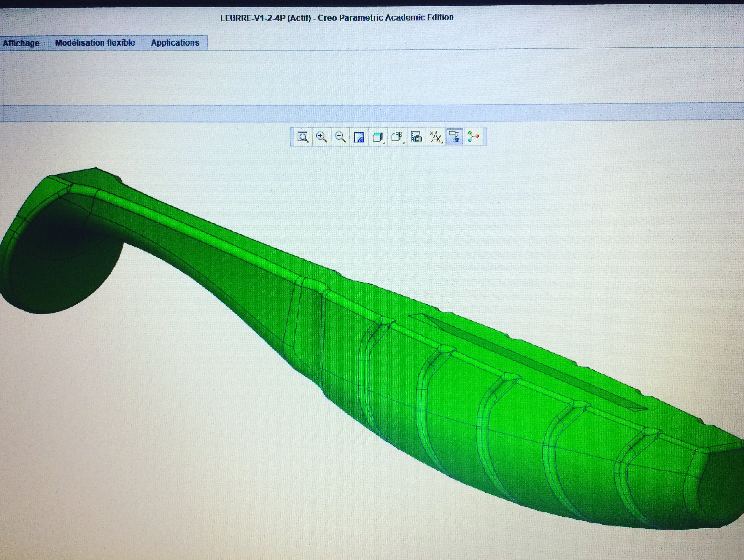Switch to the Affichage tab
This screenshot has width=744, height=560.
21,43
